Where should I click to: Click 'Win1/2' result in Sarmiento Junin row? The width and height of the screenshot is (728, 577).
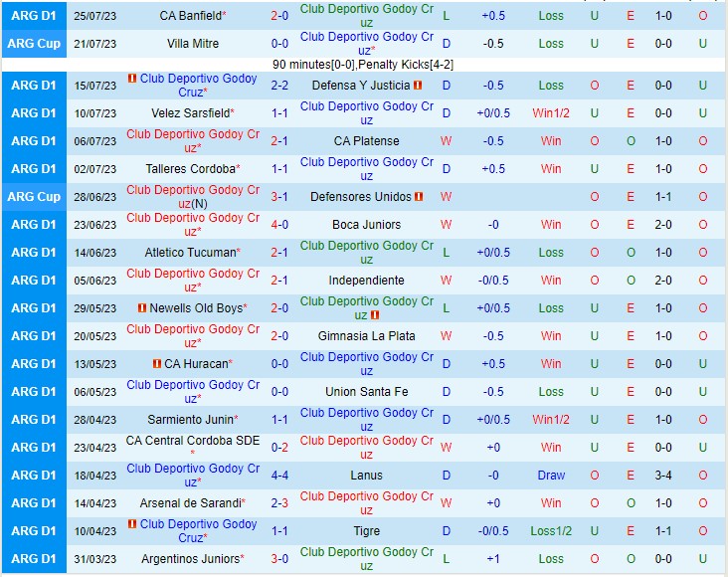pyautogui.click(x=551, y=420)
